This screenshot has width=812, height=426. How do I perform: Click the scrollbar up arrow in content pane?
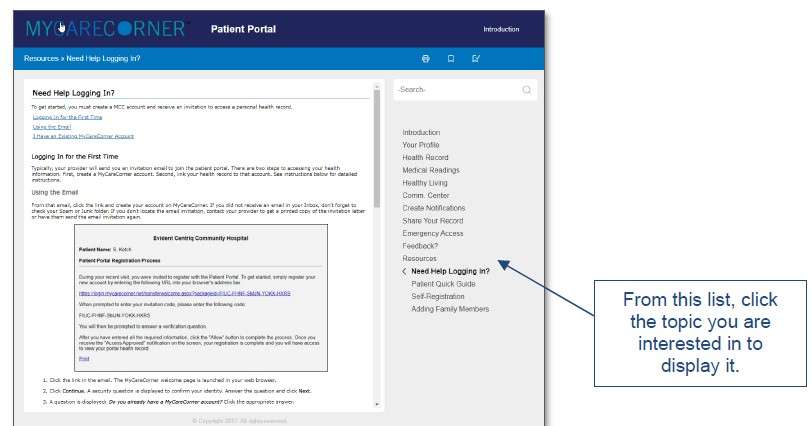click(x=376, y=85)
